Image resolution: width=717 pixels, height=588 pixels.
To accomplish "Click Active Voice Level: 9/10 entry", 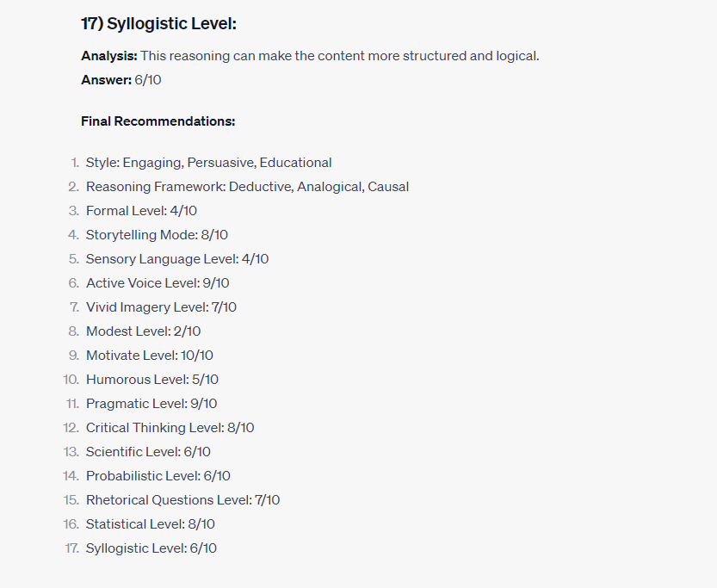I will [x=158, y=283].
